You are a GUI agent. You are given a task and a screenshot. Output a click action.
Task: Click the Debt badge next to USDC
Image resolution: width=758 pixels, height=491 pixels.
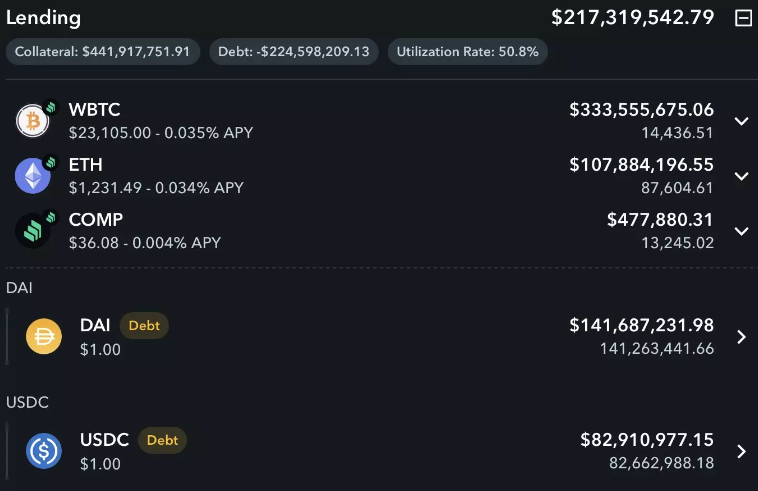coord(162,440)
